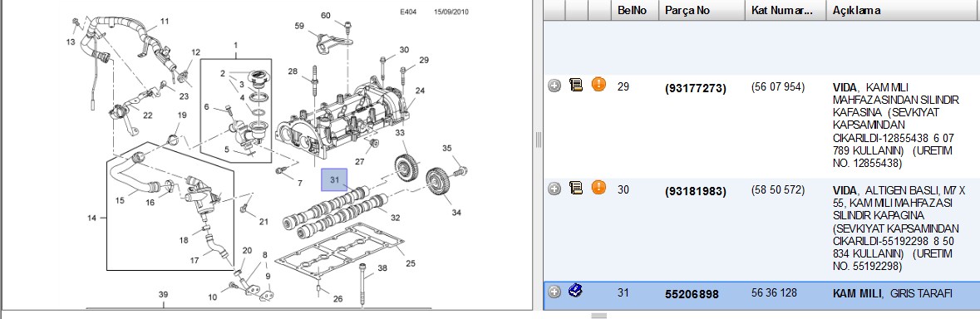The width and height of the screenshot is (980, 319).
Task: Click callout number 24 on housing
Action: [x=420, y=91]
